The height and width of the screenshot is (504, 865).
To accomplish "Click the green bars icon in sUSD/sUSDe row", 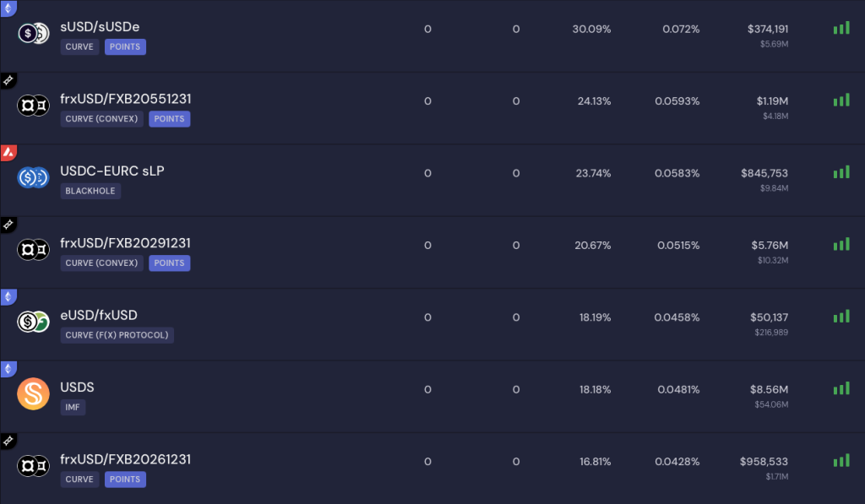I will click(841, 28).
